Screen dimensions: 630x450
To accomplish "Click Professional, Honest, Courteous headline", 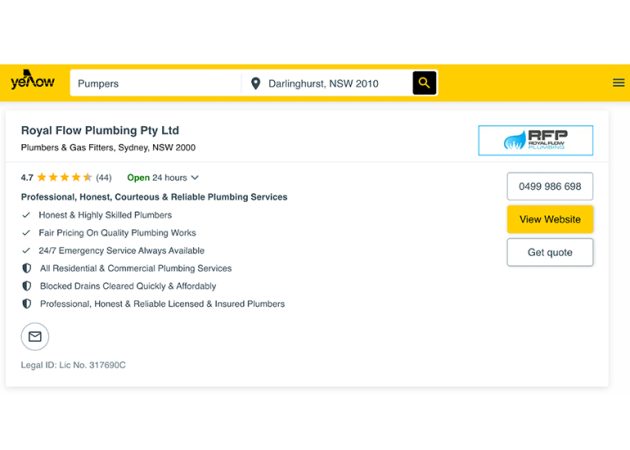I will coord(154,197).
